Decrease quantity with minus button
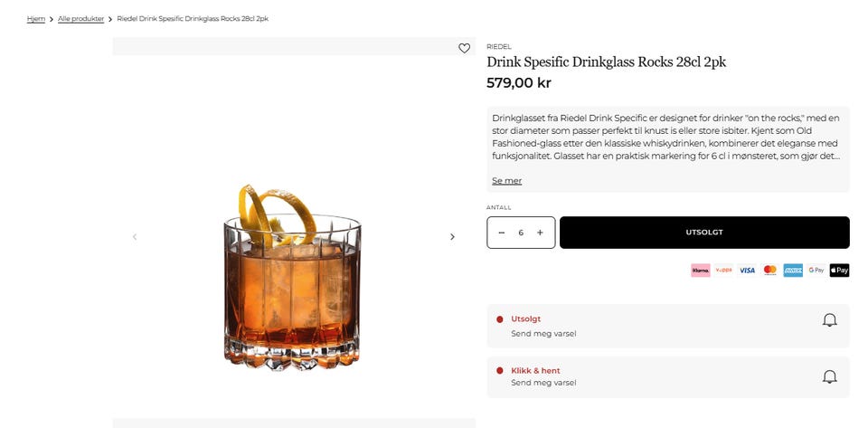Viewport: 868px width, 428px height. point(502,233)
